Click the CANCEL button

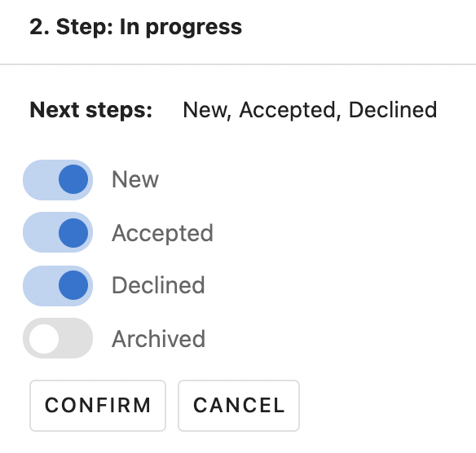tap(239, 406)
